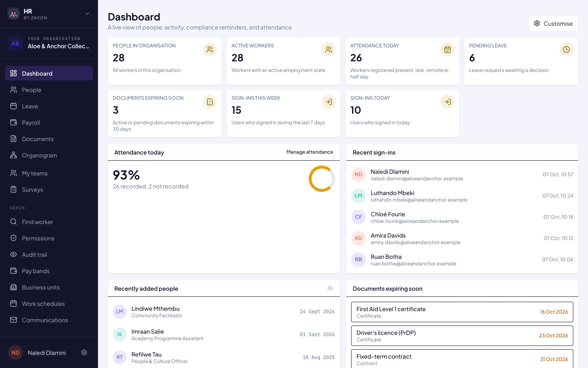588x368 pixels.
Task: Click the Payroll wallet icon in sidebar
Action: click(13, 122)
